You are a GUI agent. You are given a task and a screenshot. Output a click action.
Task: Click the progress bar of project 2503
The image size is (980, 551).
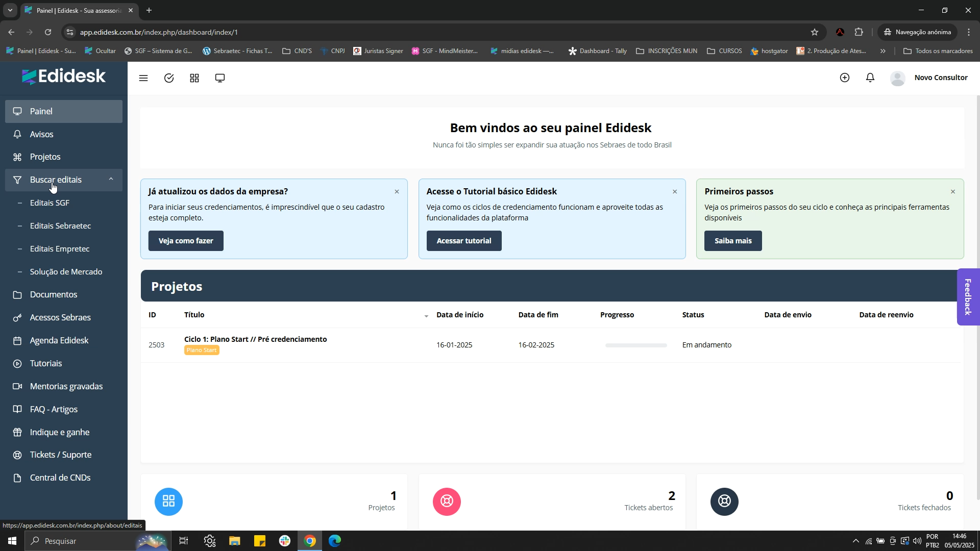[x=636, y=345]
